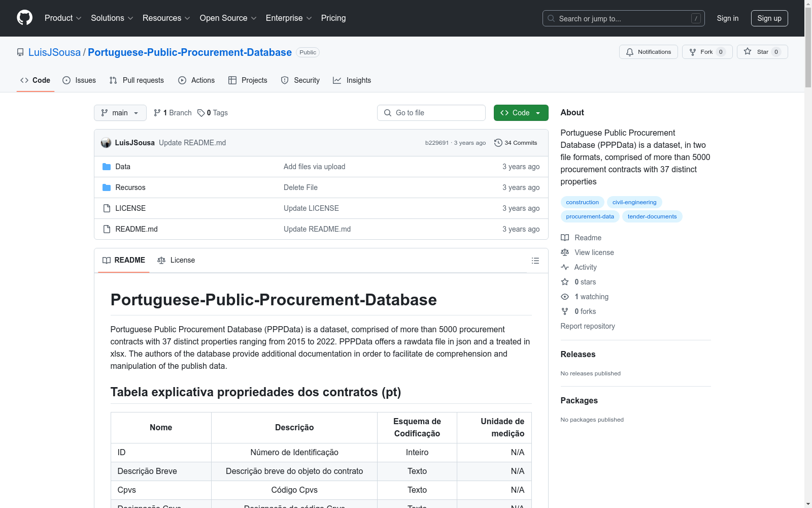Open the green Code dropdown button
The image size is (812, 508).
pyautogui.click(x=521, y=113)
